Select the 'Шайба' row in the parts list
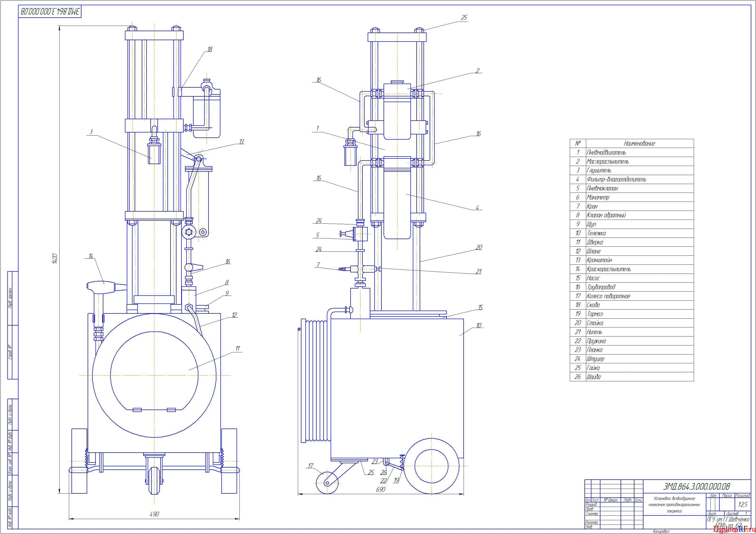 [x=632, y=377]
